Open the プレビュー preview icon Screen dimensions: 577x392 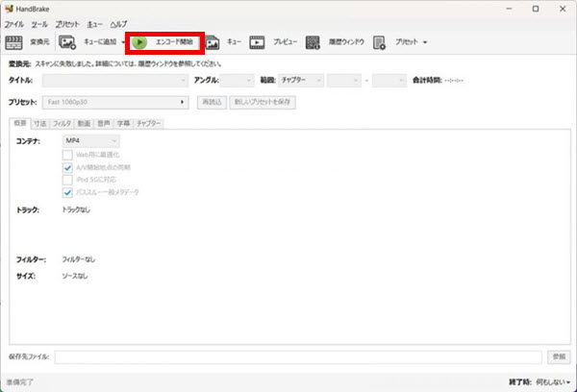(x=257, y=42)
